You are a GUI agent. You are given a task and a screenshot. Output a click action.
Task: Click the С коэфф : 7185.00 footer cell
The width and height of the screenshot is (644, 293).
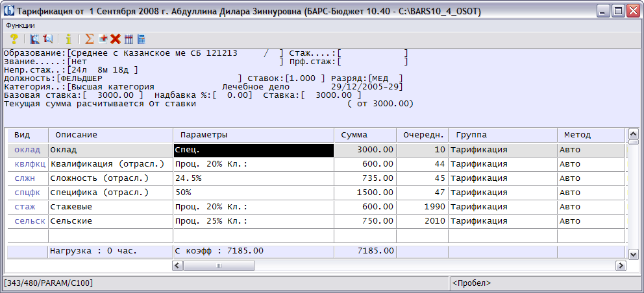tap(253, 251)
